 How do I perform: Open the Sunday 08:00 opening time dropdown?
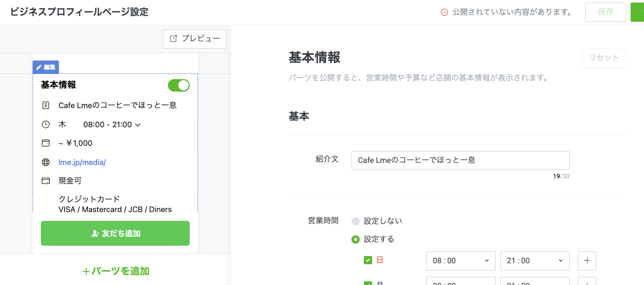(x=461, y=261)
